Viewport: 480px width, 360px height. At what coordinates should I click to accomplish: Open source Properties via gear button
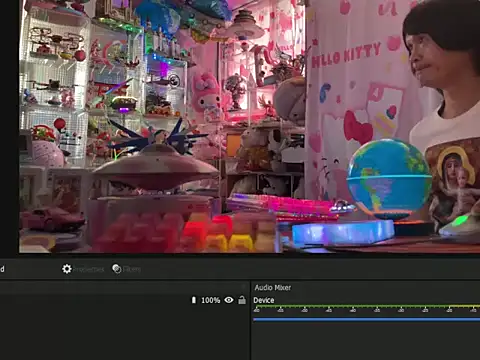(83, 269)
